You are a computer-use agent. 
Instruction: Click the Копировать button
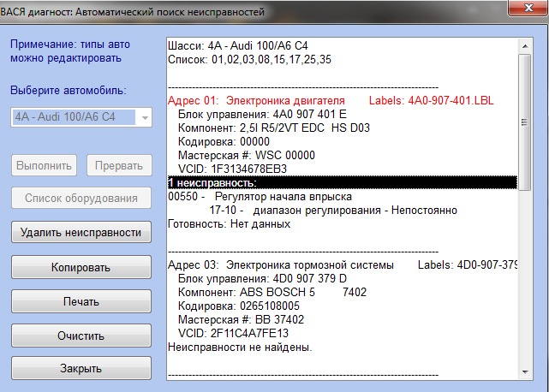click(81, 267)
